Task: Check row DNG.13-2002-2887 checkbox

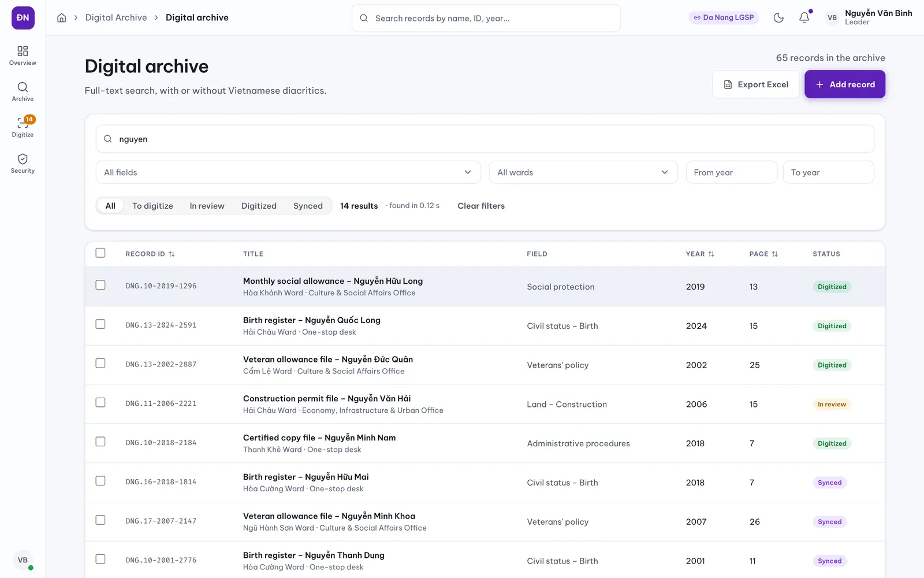Action: click(100, 364)
